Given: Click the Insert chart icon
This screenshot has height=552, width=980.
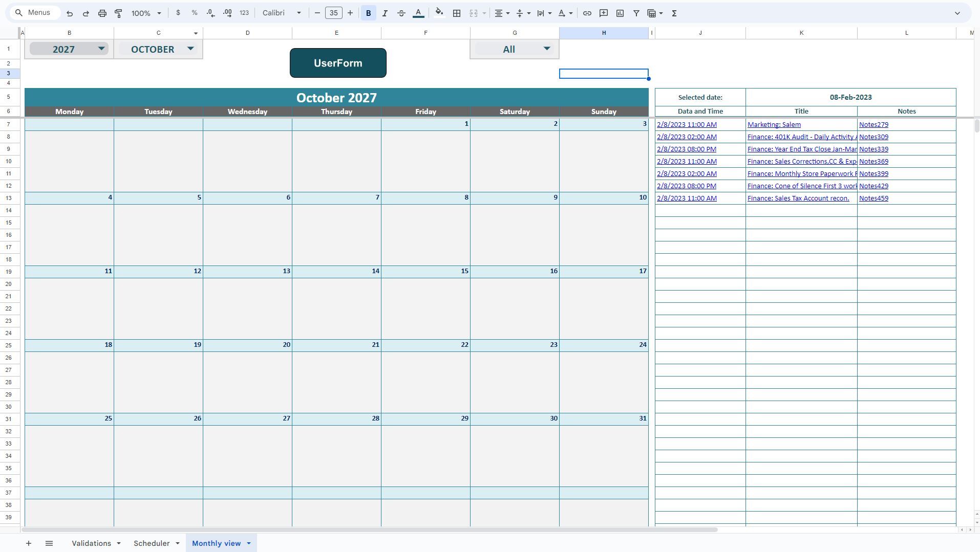Looking at the screenshot, I should tap(620, 13).
